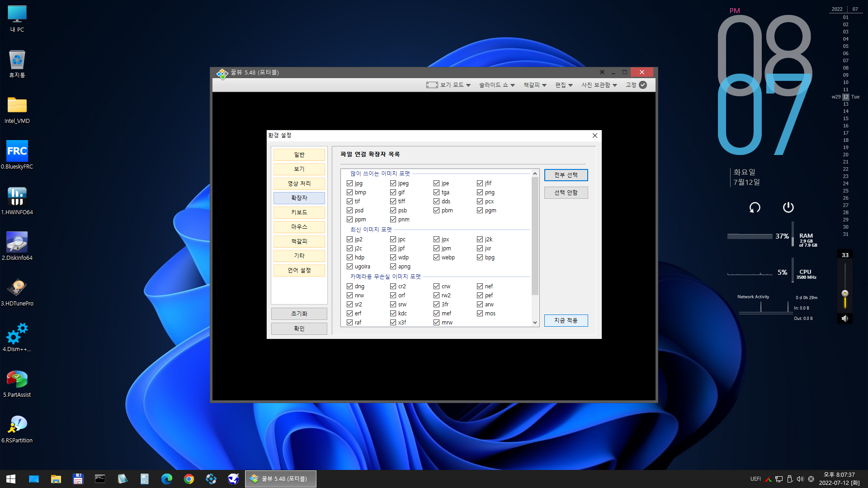
Task: Switch to the 언어 설정 settings tab
Action: [x=299, y=270]
